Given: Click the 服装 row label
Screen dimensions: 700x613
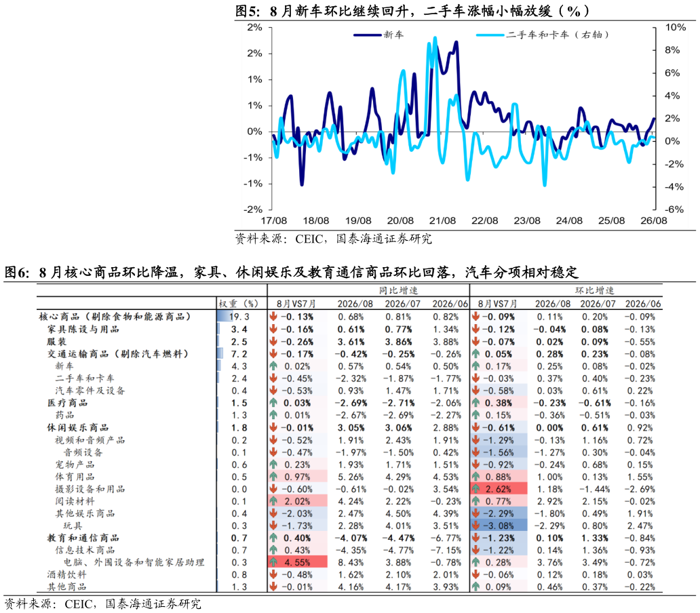Looking at the screenshot, I should (x=57, y=341).
